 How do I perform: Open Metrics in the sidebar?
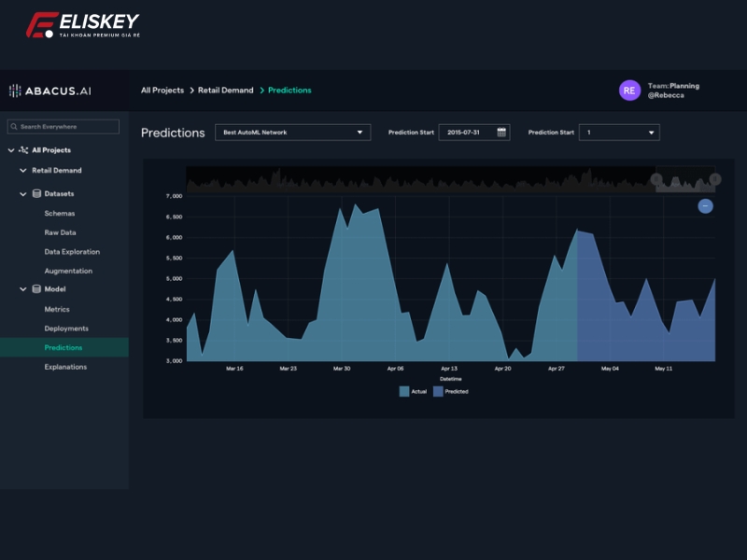pos(57,309)
